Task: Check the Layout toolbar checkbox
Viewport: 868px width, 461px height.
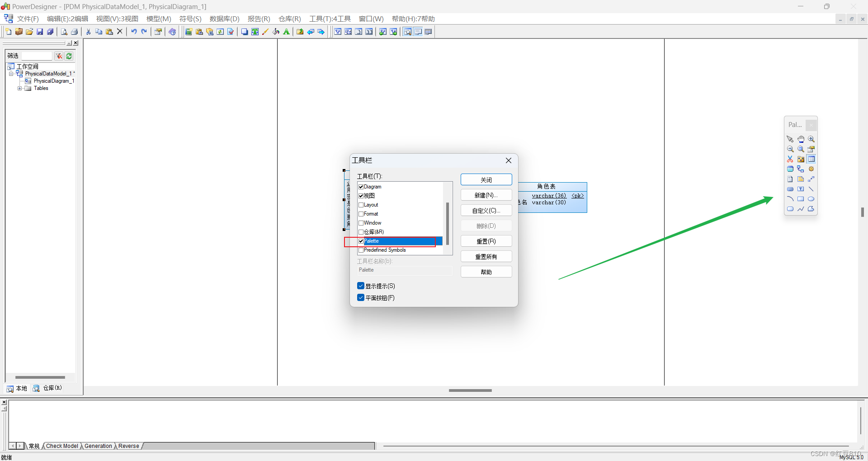Action: tap(361, 205)
